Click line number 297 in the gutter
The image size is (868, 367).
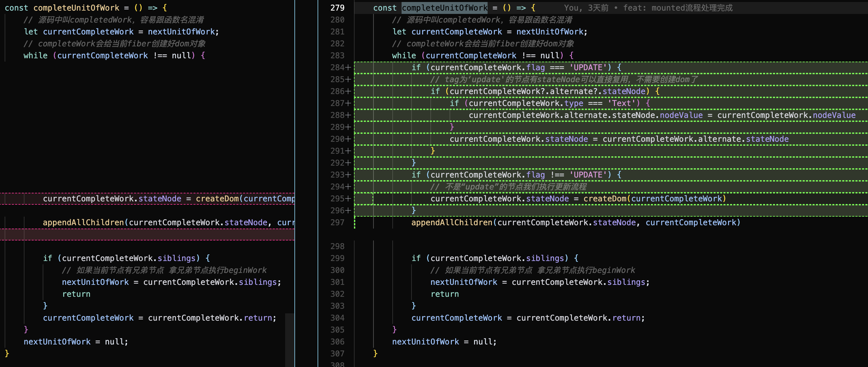pos(337,223)
